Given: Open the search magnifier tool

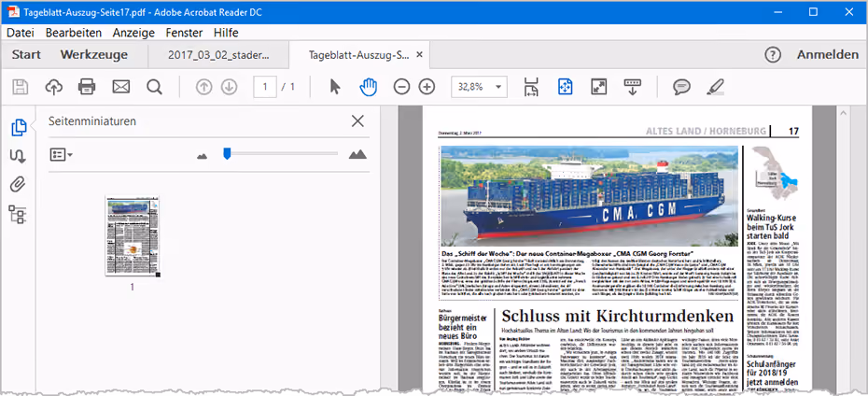Looking at the screenshot, I should pyautogui.click(x=154, y=87).
